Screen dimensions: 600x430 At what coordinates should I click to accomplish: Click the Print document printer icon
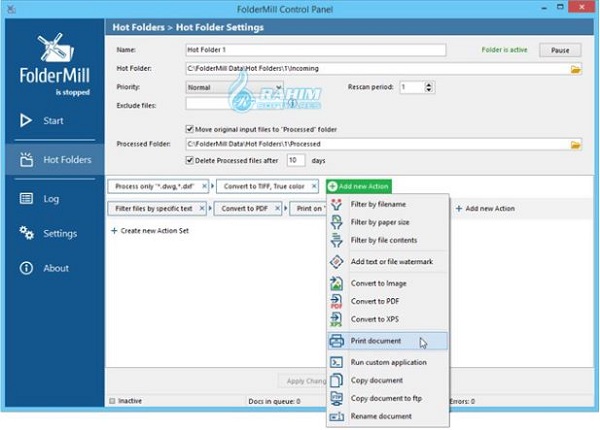pos(337,341)
